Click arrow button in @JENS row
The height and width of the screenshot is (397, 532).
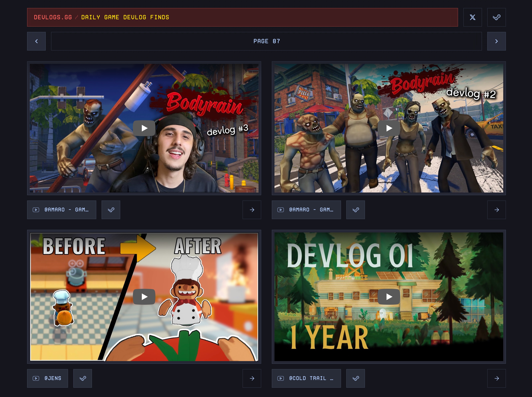click(x=252, y=379)
